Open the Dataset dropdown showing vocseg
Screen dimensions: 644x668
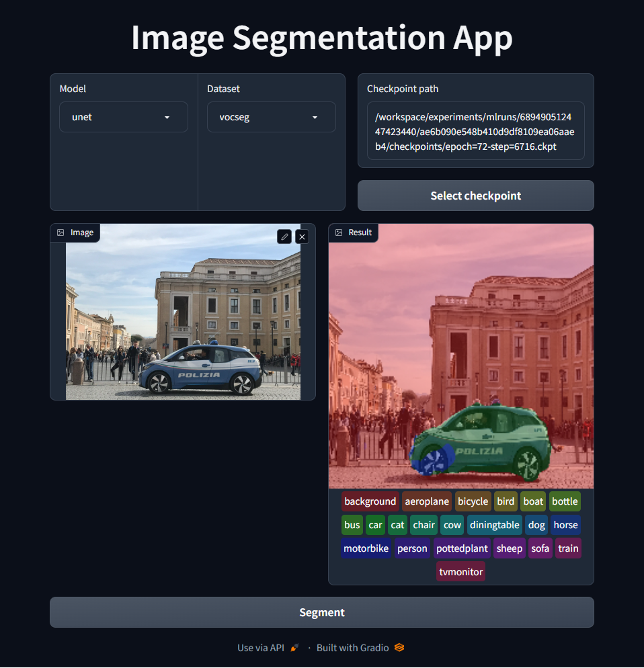272,117
